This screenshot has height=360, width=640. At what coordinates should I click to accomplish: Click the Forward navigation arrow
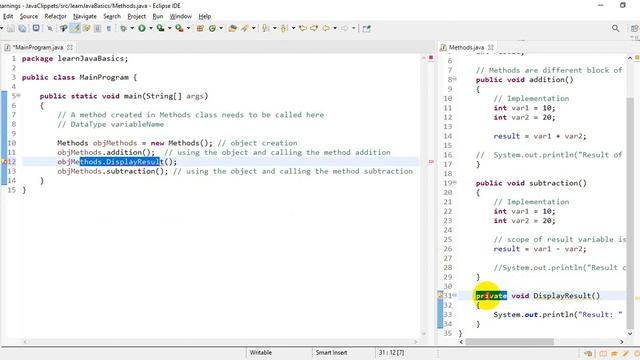click(x=345, y=28)
